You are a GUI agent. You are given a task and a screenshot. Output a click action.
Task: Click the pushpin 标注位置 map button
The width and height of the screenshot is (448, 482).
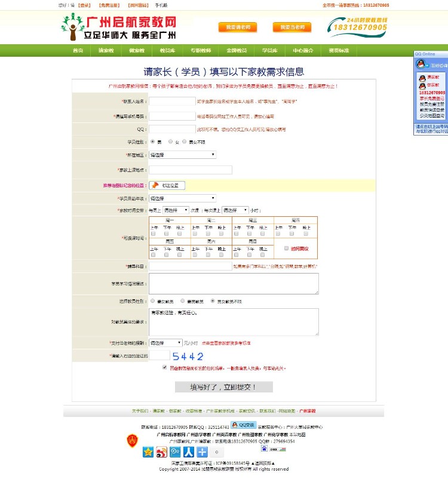pos(167,185)
